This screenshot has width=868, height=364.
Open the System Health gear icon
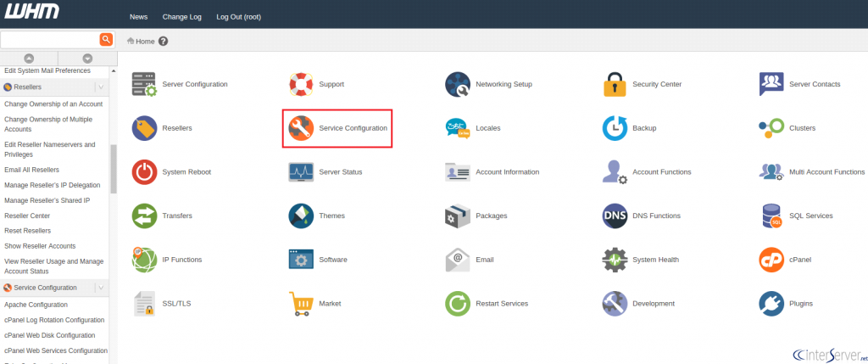click(615, 260)
